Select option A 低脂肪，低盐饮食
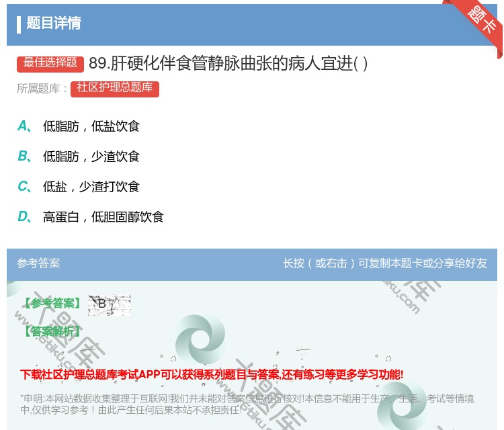This screenshot has width=504, height=430. click(79, 126)
